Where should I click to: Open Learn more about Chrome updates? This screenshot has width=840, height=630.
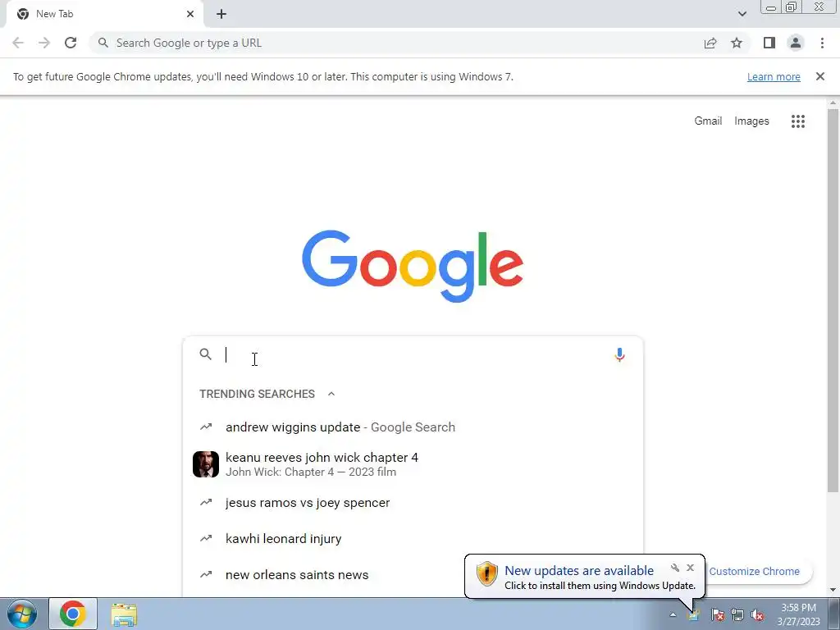click(774, 76)
